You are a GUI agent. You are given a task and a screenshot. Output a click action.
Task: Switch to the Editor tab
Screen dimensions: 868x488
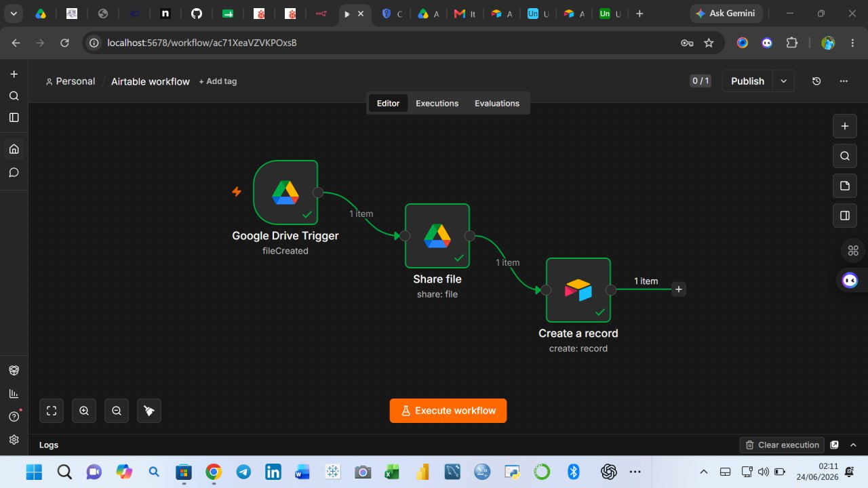[x=388, y=103]
